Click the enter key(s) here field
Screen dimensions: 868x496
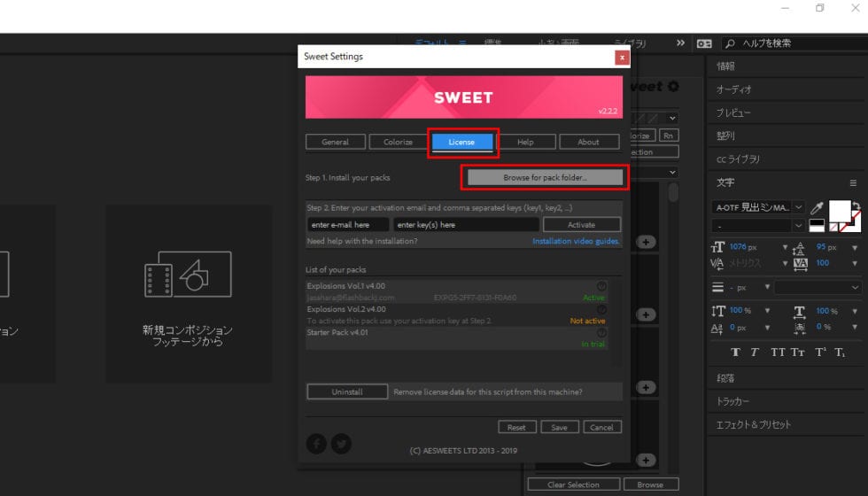click(466, 225)
